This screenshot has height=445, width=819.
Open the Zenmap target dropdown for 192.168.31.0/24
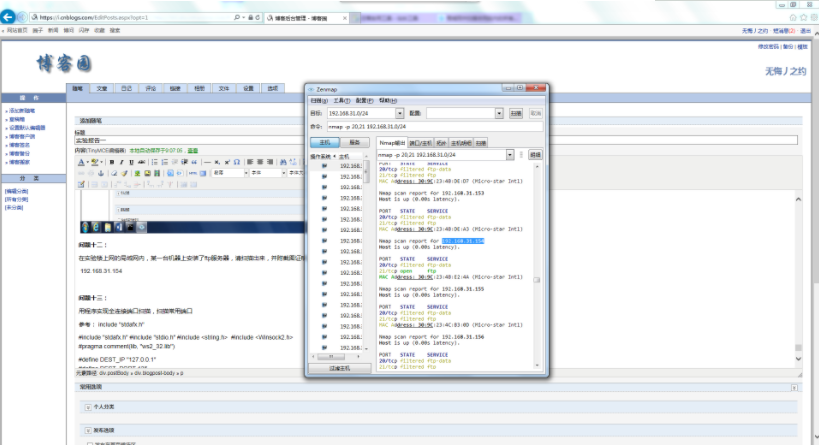point(401,114)
